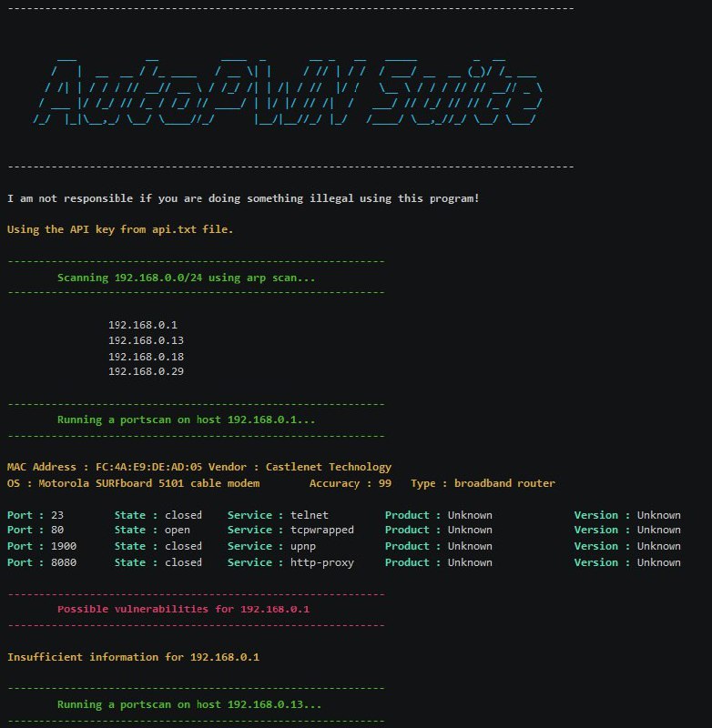Viewport: 712px width, 728px height.
Task: Click vendor name Castlenet Technology
Action: pos(329,467)
